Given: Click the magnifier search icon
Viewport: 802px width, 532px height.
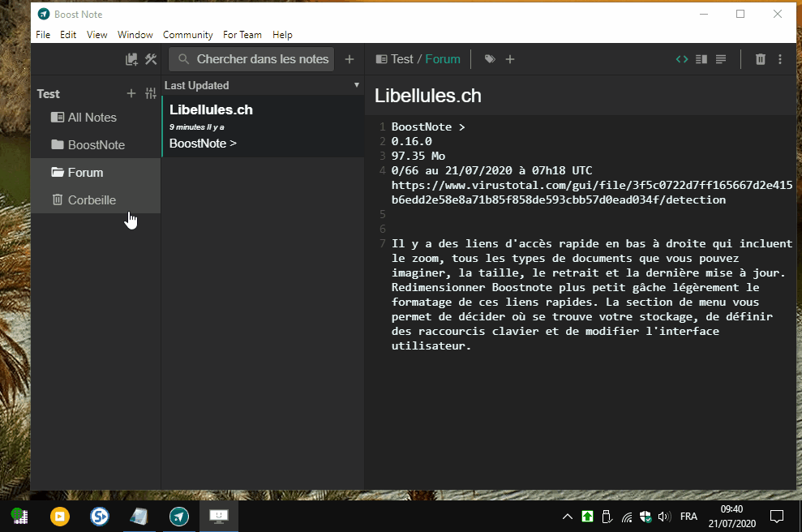Looking at the screenshot, I should pos(183,59).
